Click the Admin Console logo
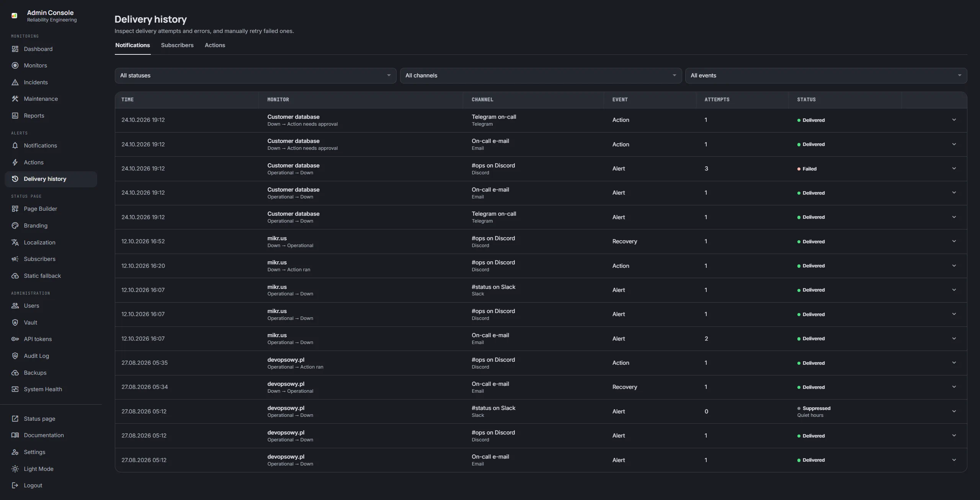This screenshot has height=500, width=980. point(15,16)
